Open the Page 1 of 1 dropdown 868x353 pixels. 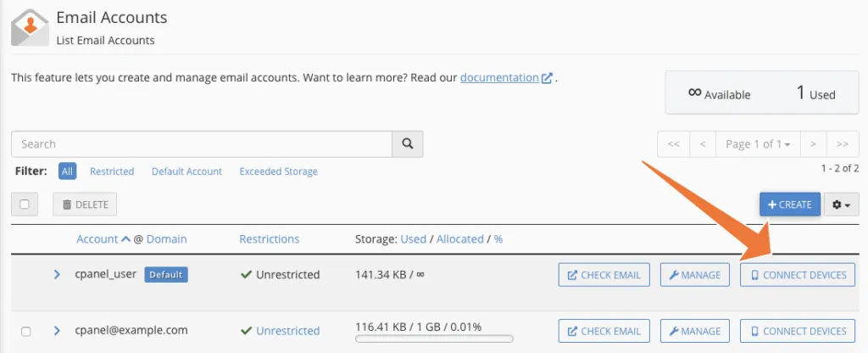(758, 144)
